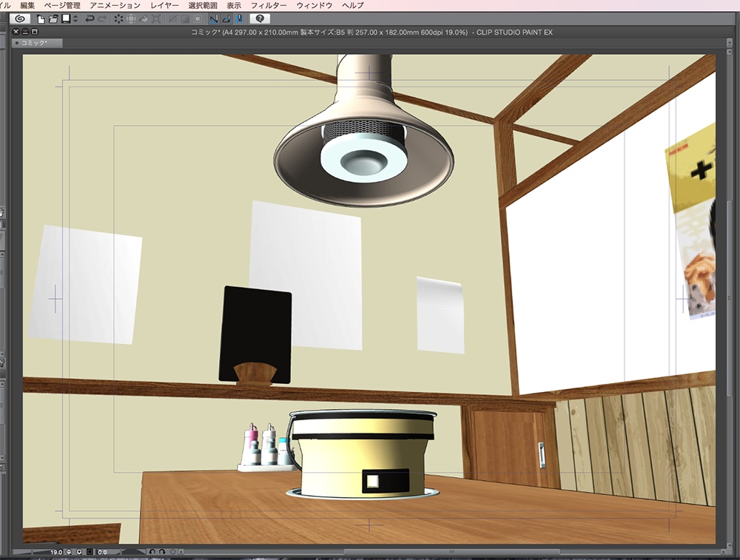This screenshot has width=740, height=560.
Task: Toggle the selection border display icon
Action: pos(198,19)
